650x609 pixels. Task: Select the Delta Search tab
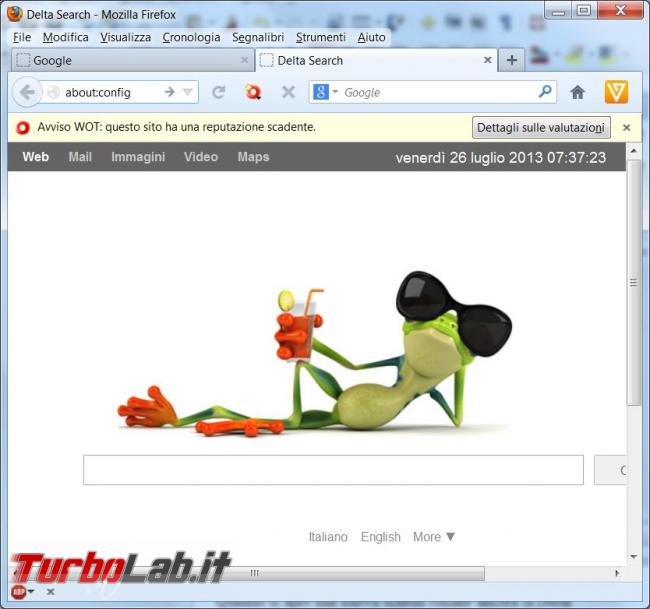(376, 60)
